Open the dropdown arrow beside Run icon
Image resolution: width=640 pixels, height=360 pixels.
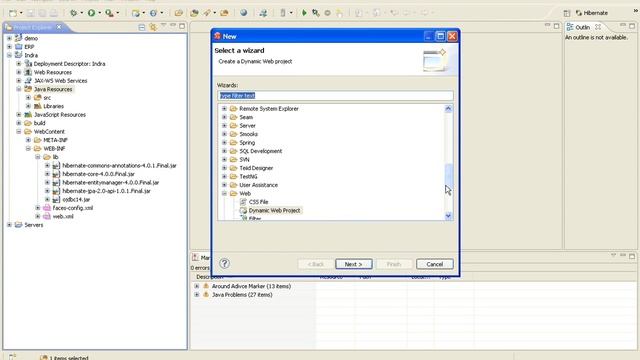99,13
